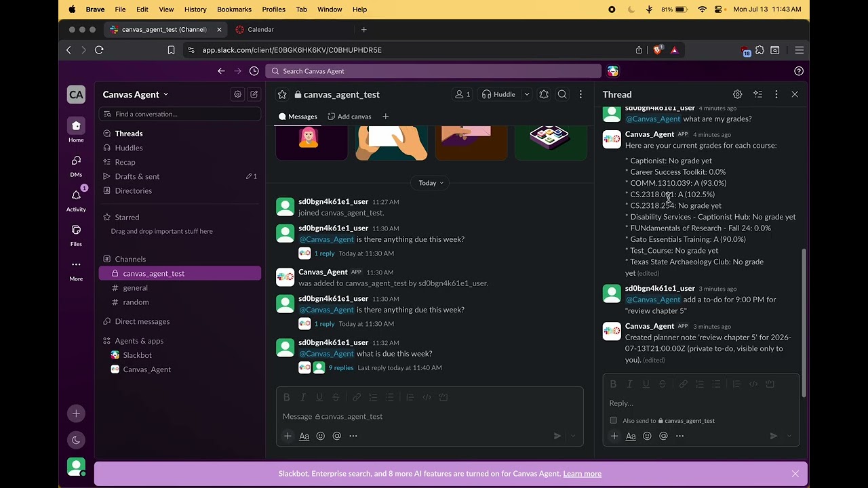Start a Huddle in this channel

(498, 95)
